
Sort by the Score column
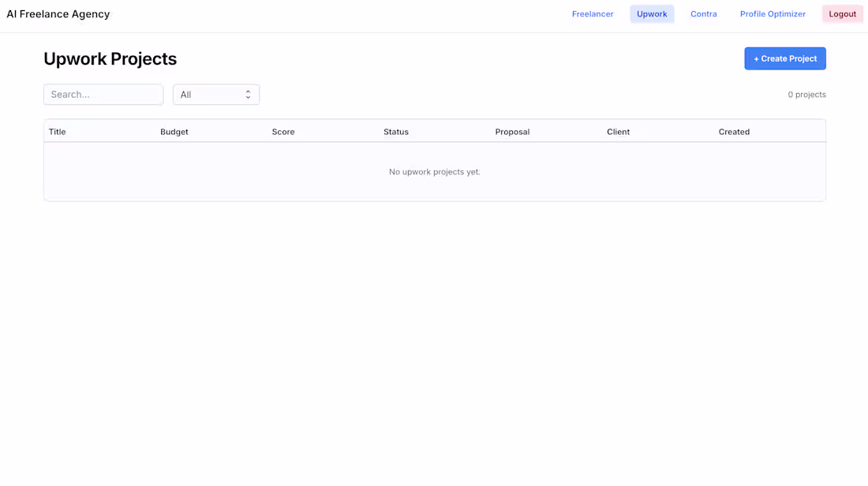tap(283, 132)
